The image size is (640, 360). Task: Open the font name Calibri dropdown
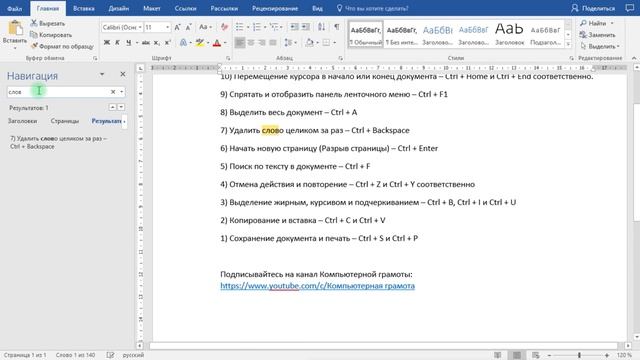coord(140,27)
